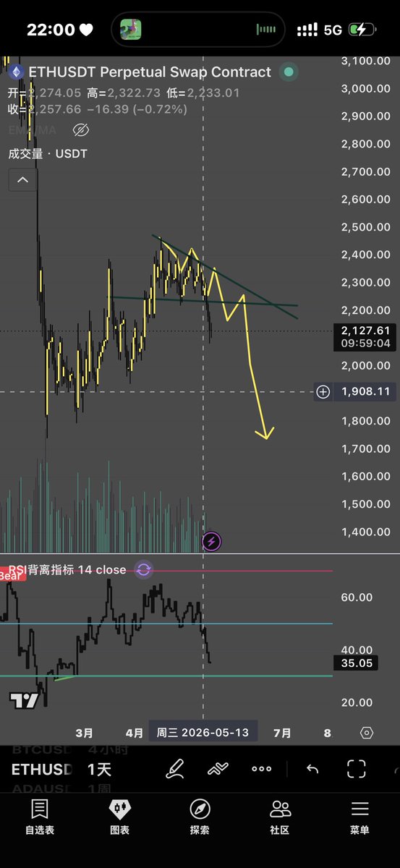Tap the 5G network indicator
Viewport: 400px width, 868px height.
[x=333, y=30]
